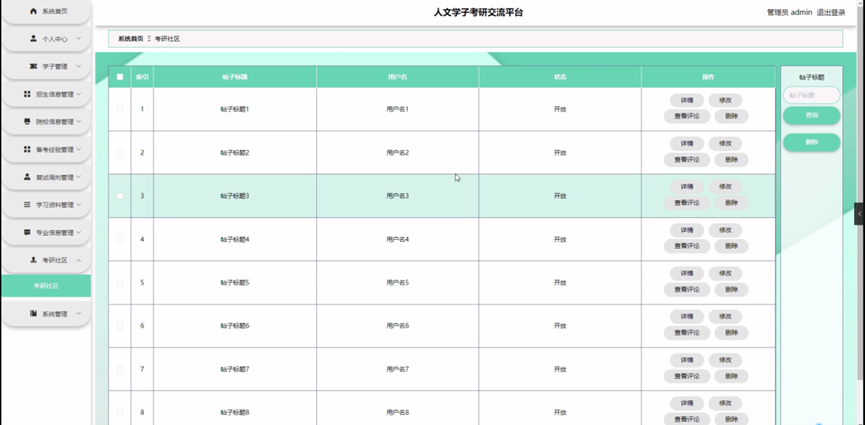The width and height of the screenshot is (865, 425).
Task: Click 删除 for row 帖子标题3
Action: pyautogui.click(x=731, y=203)
